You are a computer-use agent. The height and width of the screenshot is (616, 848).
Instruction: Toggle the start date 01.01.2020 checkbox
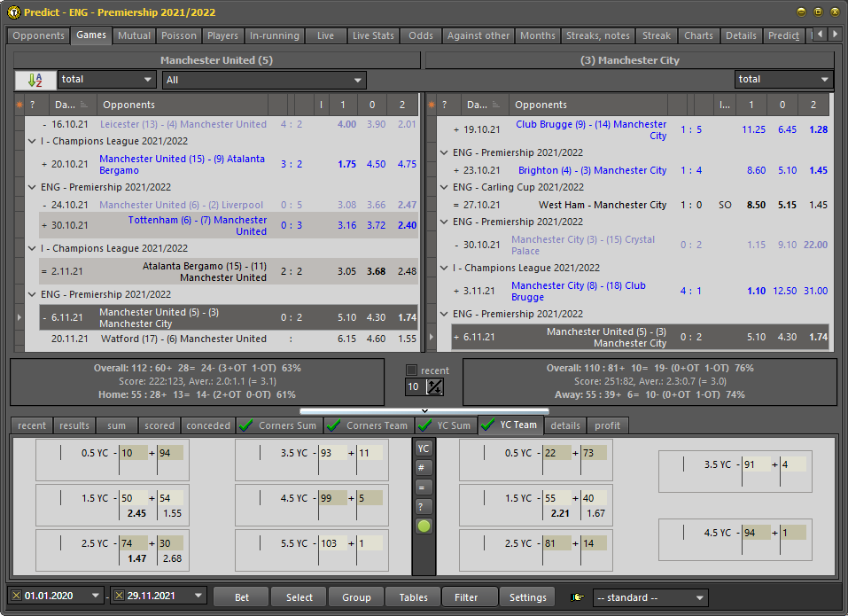[17, 597]
